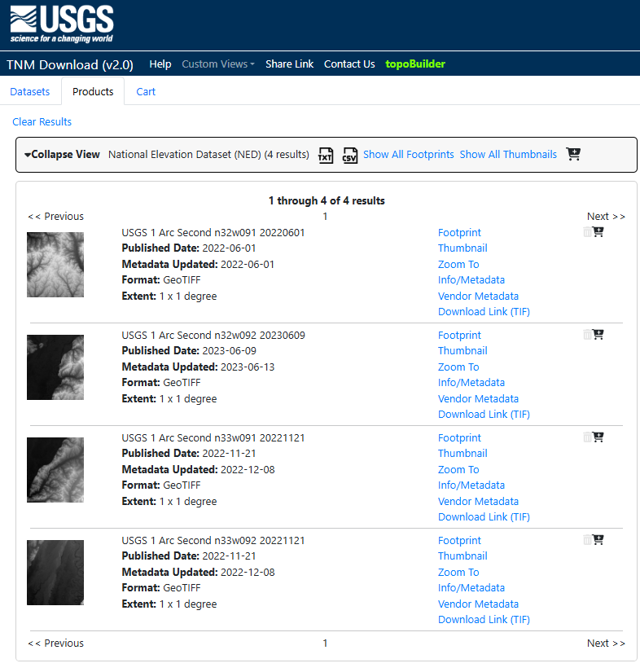Click trash icon for n33w092 row
640x672 pixels.
(587, 539)
